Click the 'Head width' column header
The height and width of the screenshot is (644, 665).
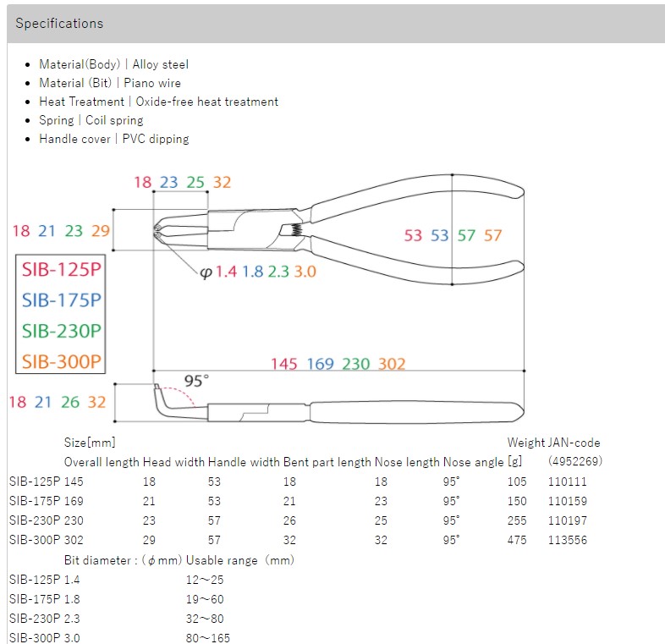coord(173,462)
